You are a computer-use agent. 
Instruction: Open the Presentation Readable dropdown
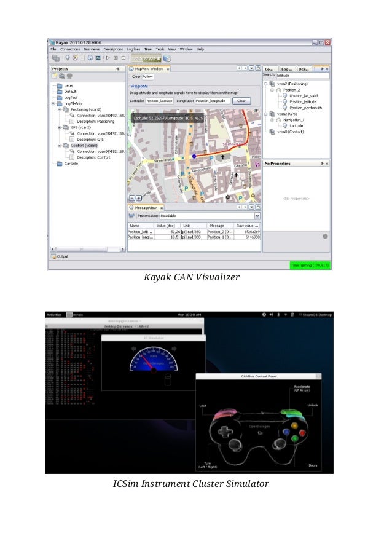(257, 216)
